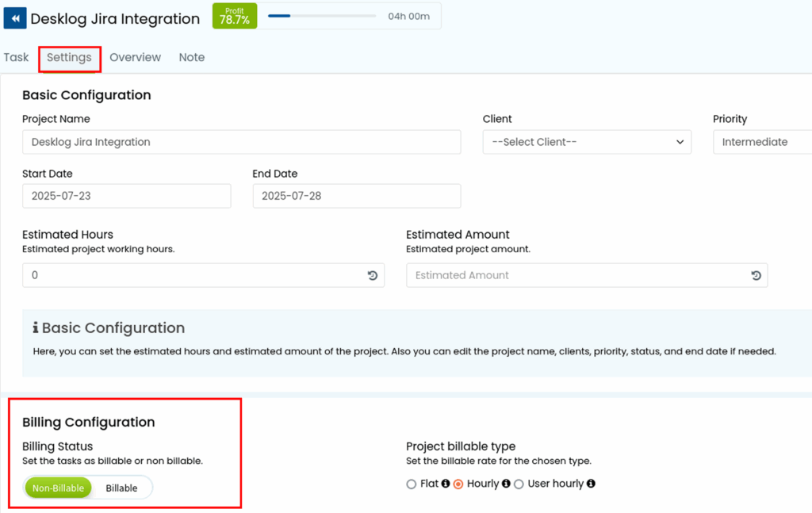Click reset icon in Estimated Hours field
This screenshot has height=513, width=812.
[x=373, y=275]
